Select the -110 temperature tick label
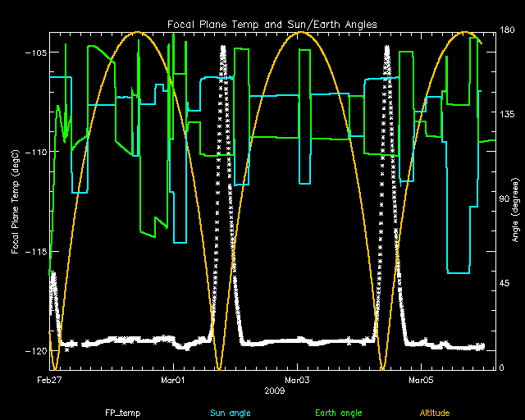The width and height of the screenshot is (525, 420). click(36, 152)
